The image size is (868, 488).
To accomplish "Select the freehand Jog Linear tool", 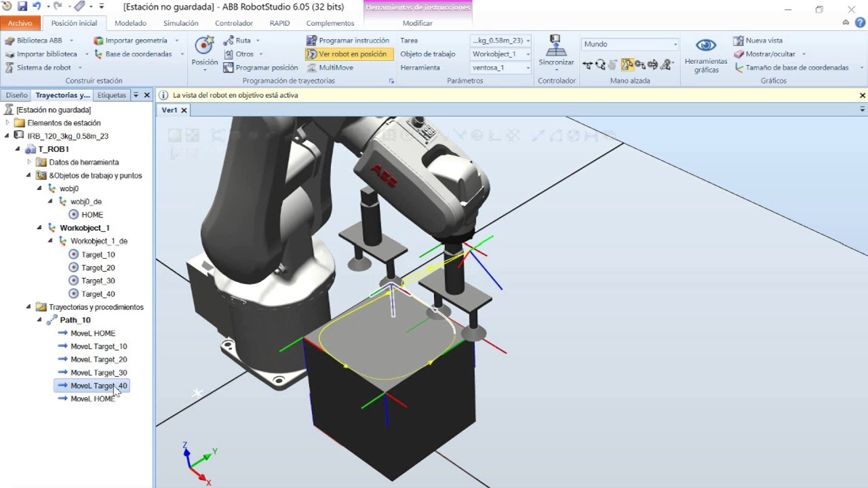I will point(639,65).
